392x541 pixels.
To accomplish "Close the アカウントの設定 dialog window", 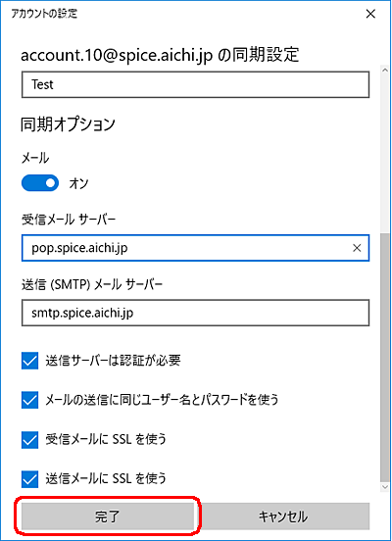I will (x=370, y=14).
